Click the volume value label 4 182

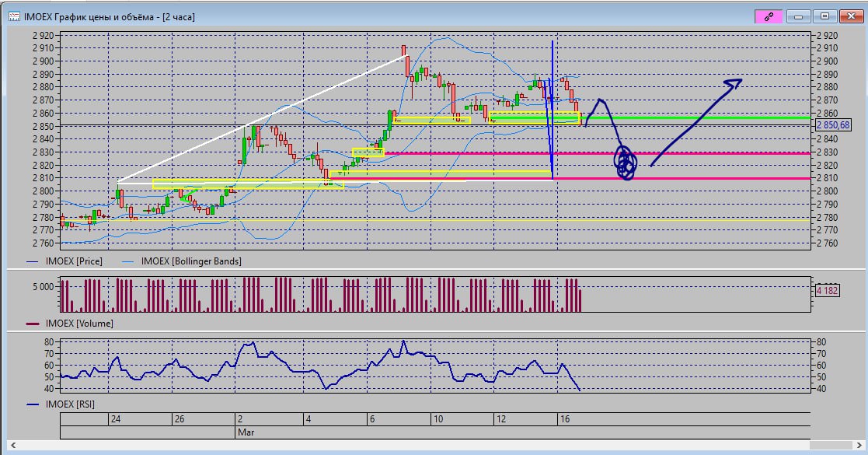click(827, 290)
